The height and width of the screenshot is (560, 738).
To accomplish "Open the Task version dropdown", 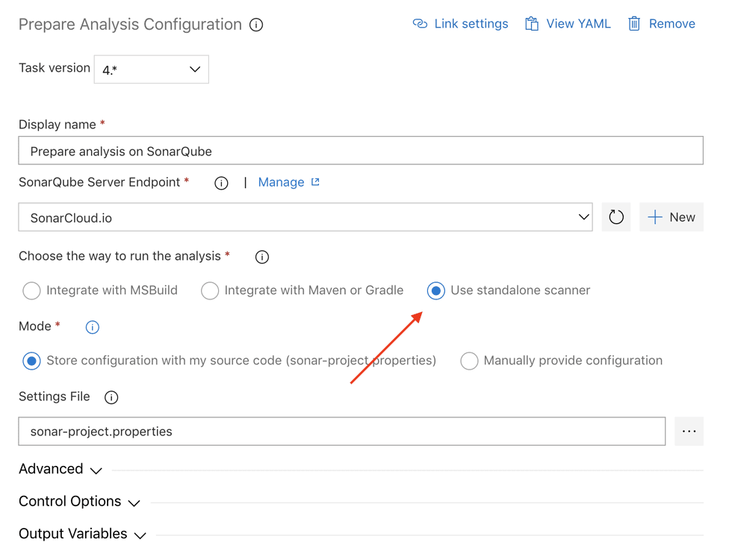I will coord(151,69).
